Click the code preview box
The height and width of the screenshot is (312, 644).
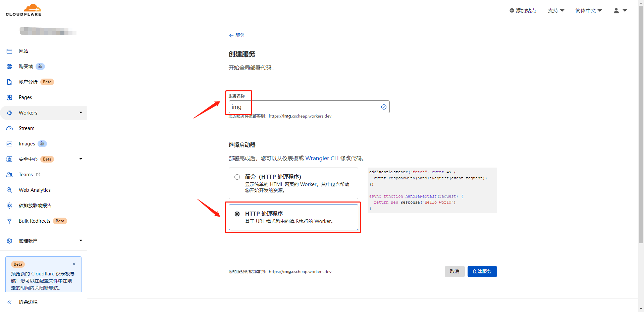coord(432,190)
